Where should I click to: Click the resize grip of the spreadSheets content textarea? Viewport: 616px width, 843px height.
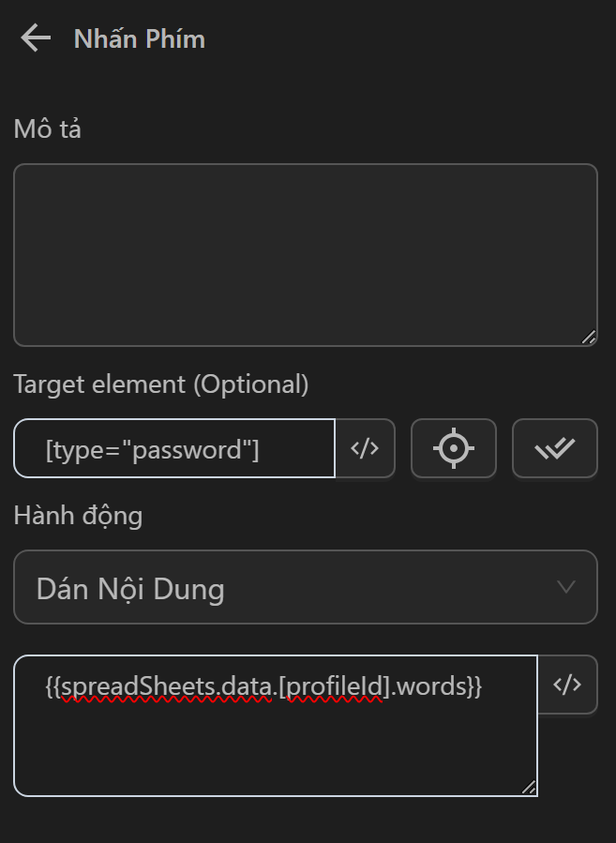pos(529,788)
